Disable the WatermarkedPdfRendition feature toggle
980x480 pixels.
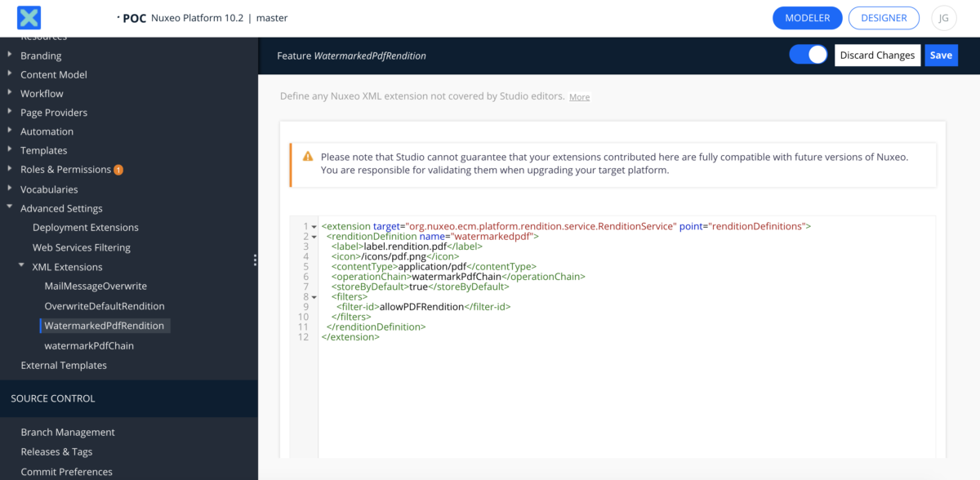click(x=808, y=54)
